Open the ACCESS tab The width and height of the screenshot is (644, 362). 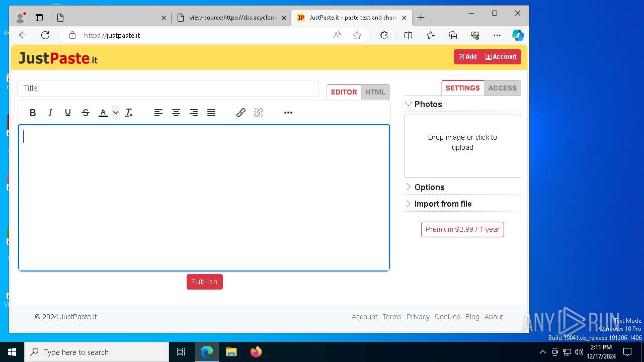click(502, 88)
